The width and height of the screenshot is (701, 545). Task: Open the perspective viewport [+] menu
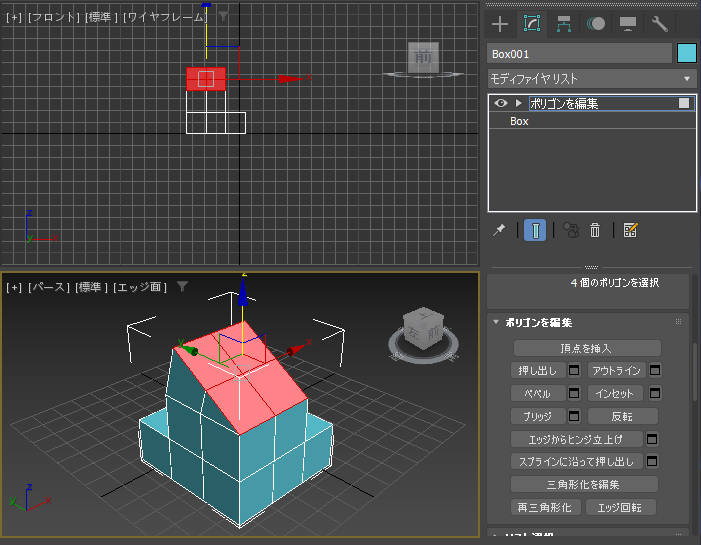pyautogui.click(x=14, y=287)
